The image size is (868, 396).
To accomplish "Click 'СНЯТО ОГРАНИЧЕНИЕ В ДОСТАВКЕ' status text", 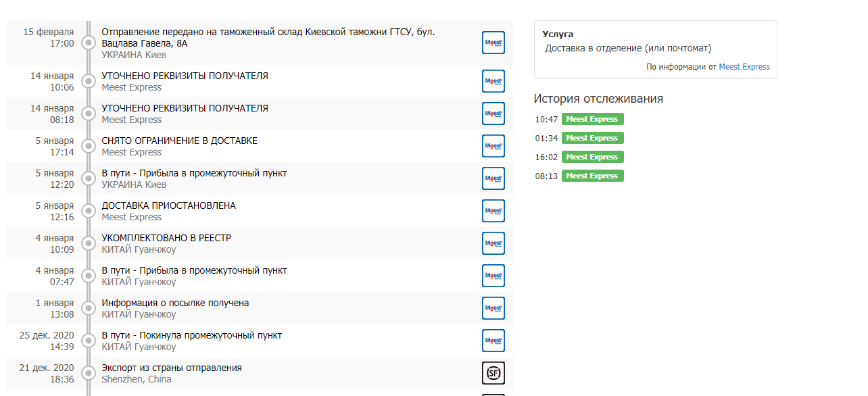I will 179,141.
